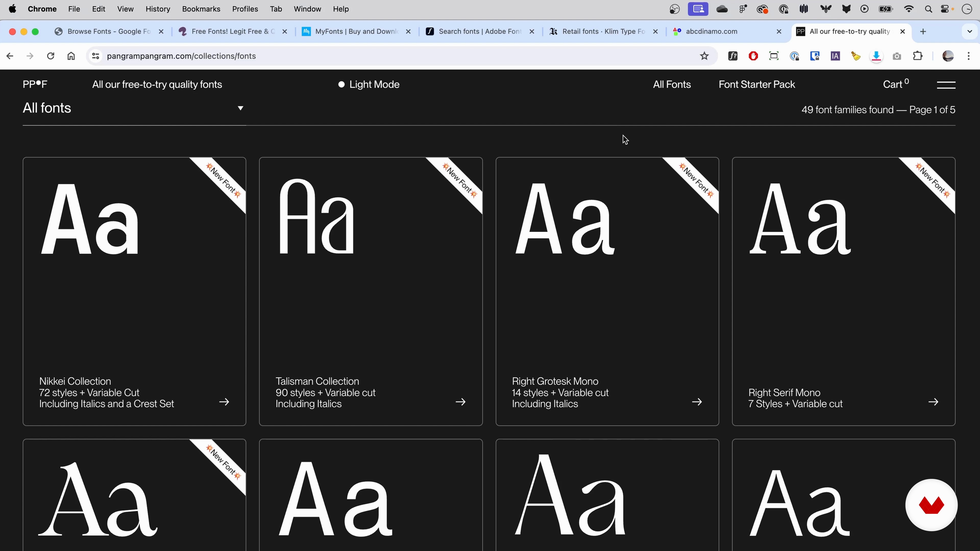
Task: Click the iA extension icon
Action: click(836, 56)
